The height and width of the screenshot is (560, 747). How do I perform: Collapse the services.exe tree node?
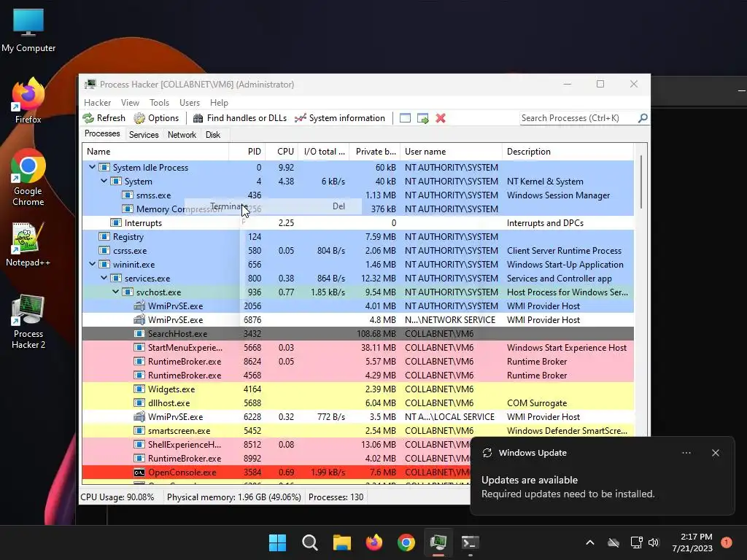104,278
